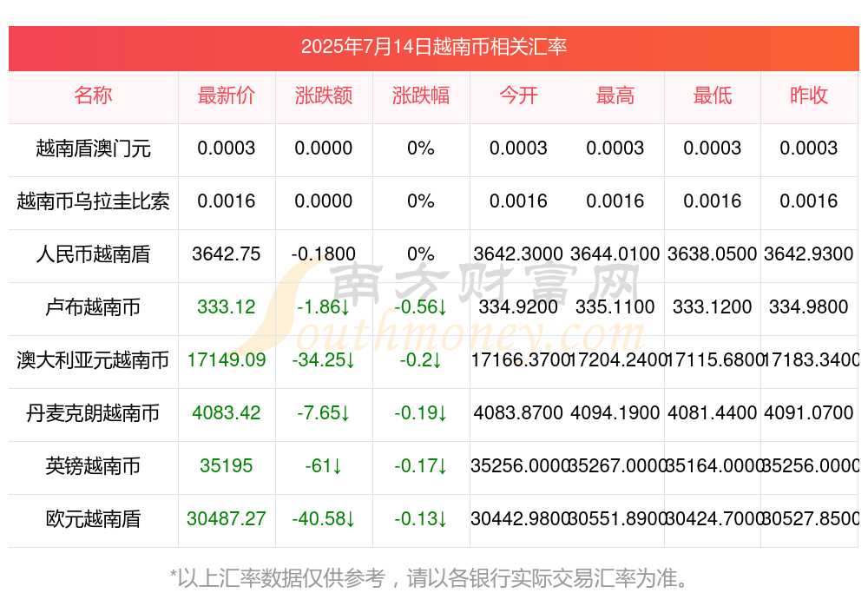This screenshot has height=606, width=868.
Task: Click open price 4083.8700 for 丹麦克朗
Action: (x=518, y=412)
